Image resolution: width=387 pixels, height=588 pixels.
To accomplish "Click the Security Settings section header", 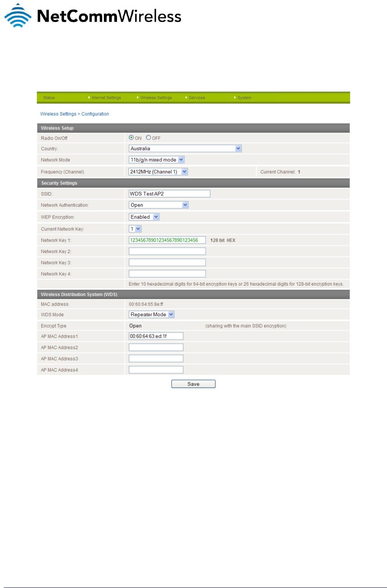I will 193,183.
